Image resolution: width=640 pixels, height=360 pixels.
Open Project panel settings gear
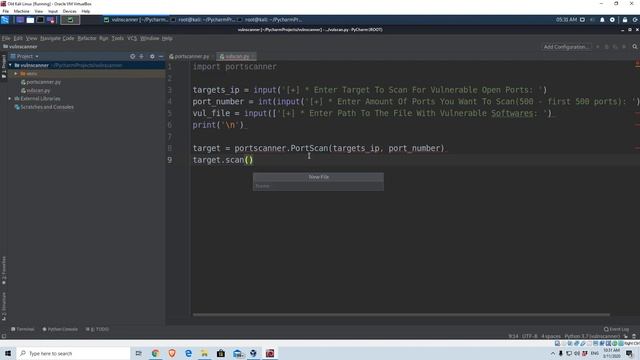coord(152,56)
